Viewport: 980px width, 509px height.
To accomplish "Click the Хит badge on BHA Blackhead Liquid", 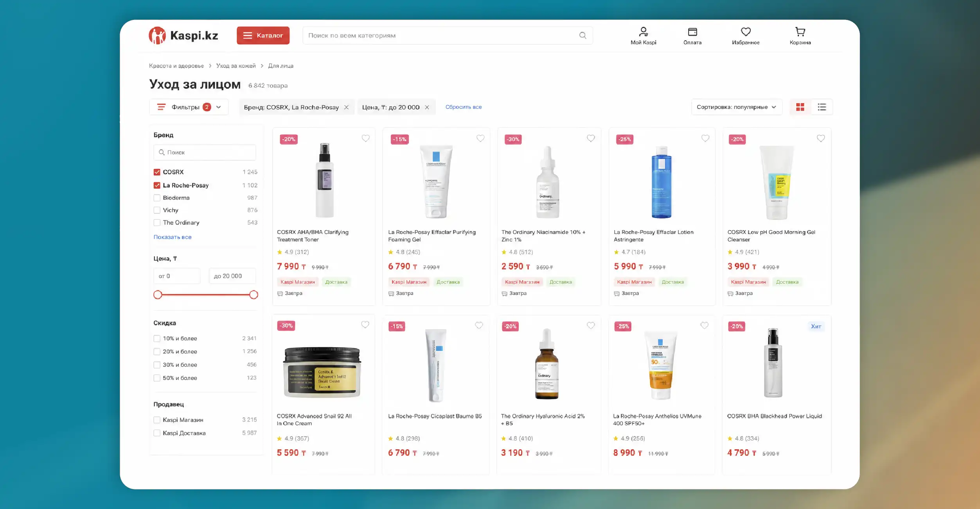I will (816, 326).
